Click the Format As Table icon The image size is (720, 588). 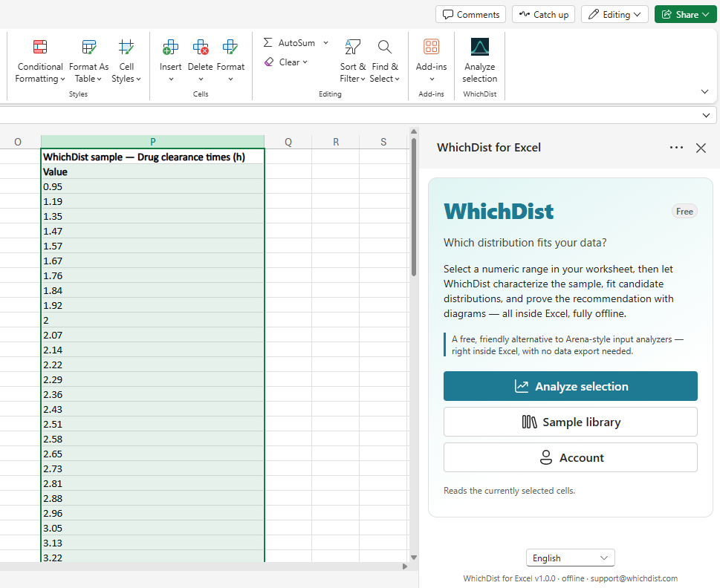coord(89,47)
